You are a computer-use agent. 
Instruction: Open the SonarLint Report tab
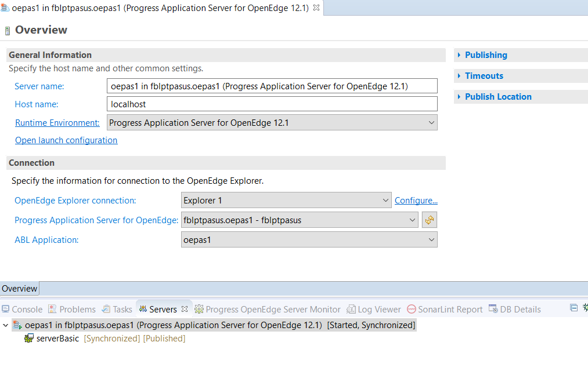click(445, 309)
